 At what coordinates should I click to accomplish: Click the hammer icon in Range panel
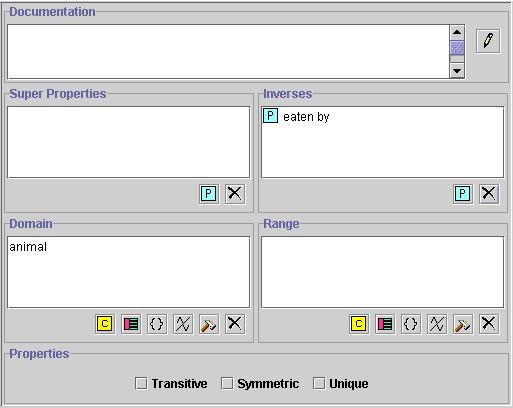point(463,324)
